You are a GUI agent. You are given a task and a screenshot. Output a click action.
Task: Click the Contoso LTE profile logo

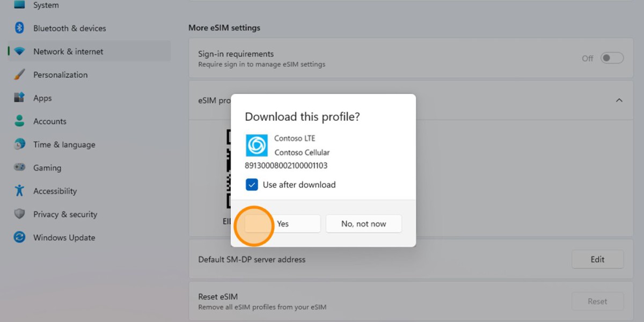257,145
